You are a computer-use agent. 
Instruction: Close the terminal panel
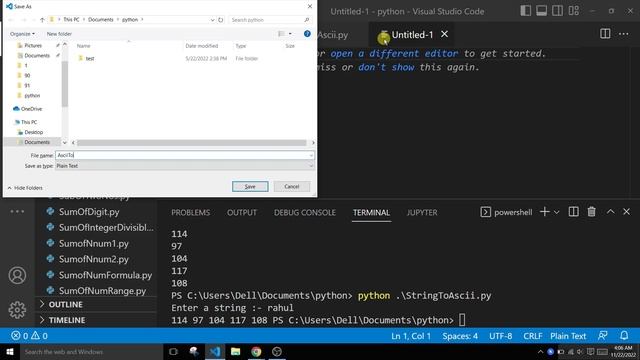point(627,212)
